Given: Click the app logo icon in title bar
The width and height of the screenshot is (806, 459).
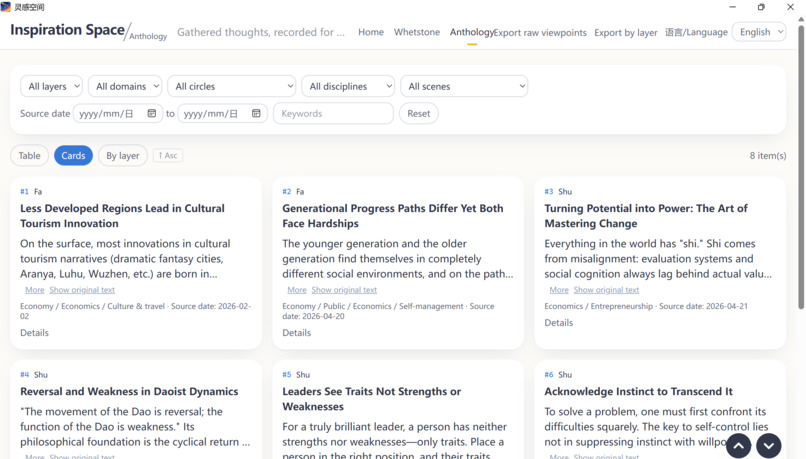Looking at the screenshot, I should (x=6, y=7).
